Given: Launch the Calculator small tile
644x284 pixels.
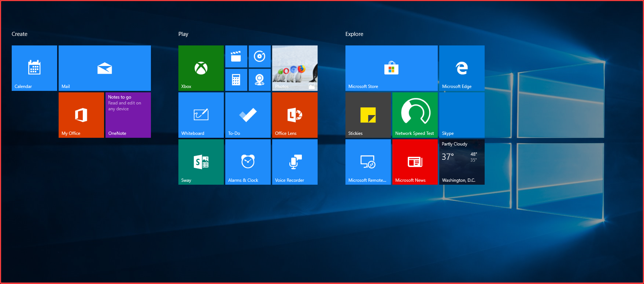Looking at the screenshot, I should click(236, 80).
